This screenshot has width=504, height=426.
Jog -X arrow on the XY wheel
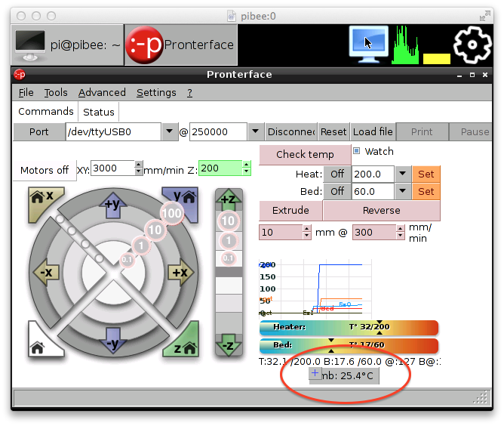point(47,273)
